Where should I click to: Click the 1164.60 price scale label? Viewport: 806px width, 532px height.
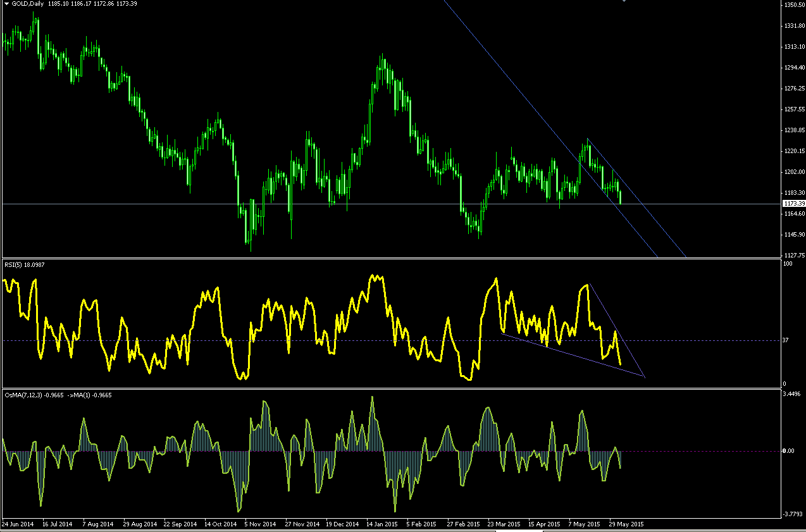[794, 214]
